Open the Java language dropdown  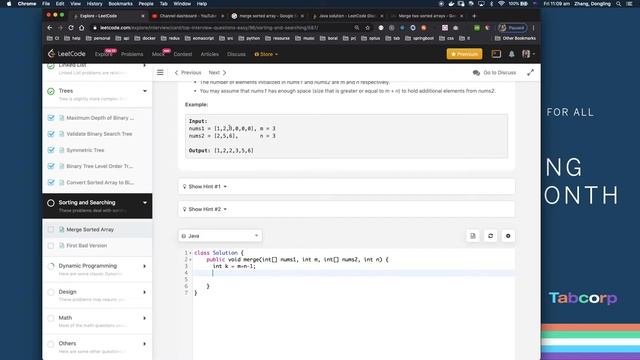pyautogui.click(x=220, y=236)
